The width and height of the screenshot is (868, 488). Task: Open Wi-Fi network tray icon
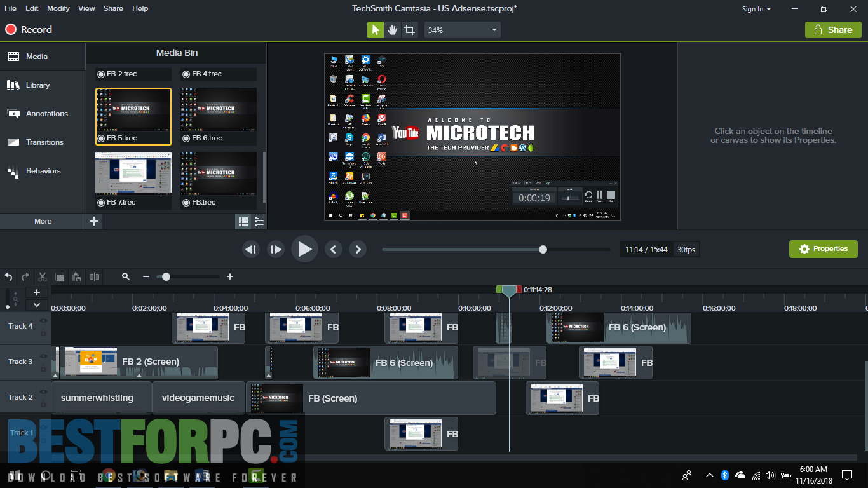tap(756, 475)
